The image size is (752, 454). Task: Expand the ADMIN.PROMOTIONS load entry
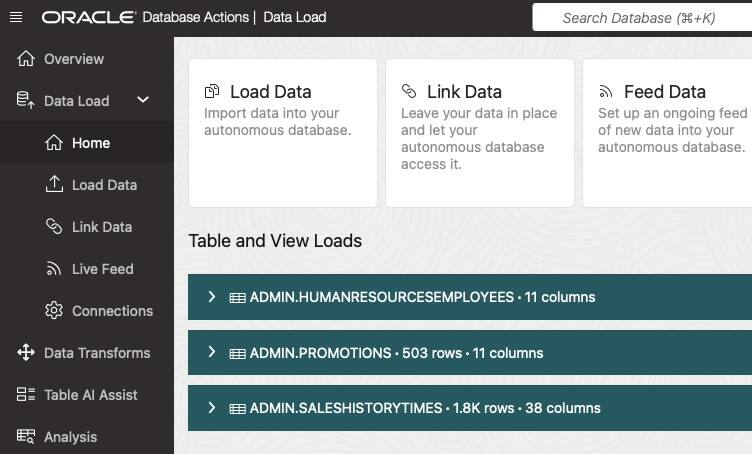tap(212, 352)
